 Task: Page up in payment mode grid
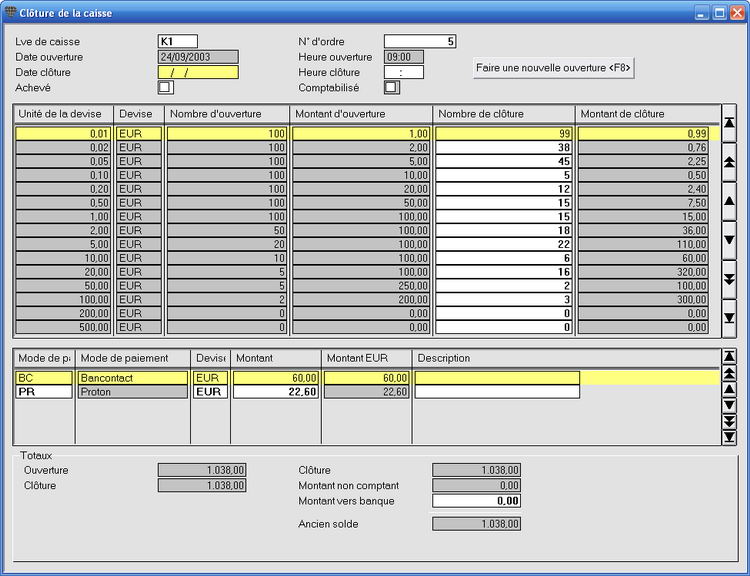729,373
